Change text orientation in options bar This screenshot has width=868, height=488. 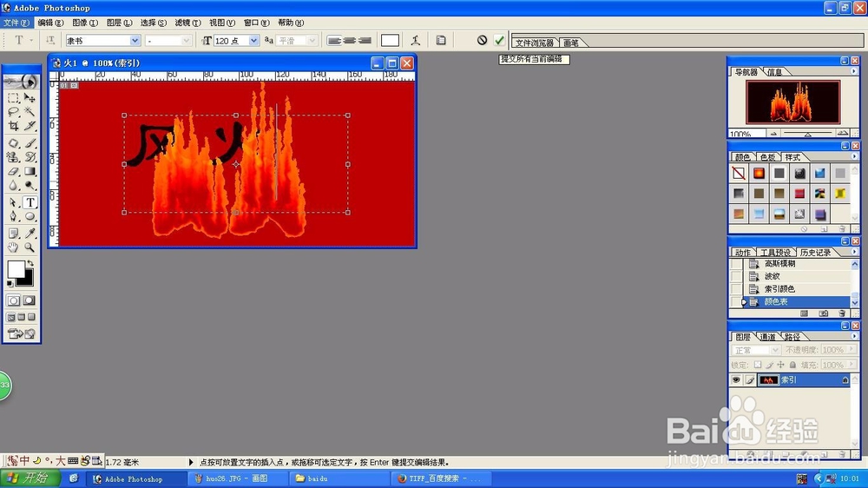[49, 40]
